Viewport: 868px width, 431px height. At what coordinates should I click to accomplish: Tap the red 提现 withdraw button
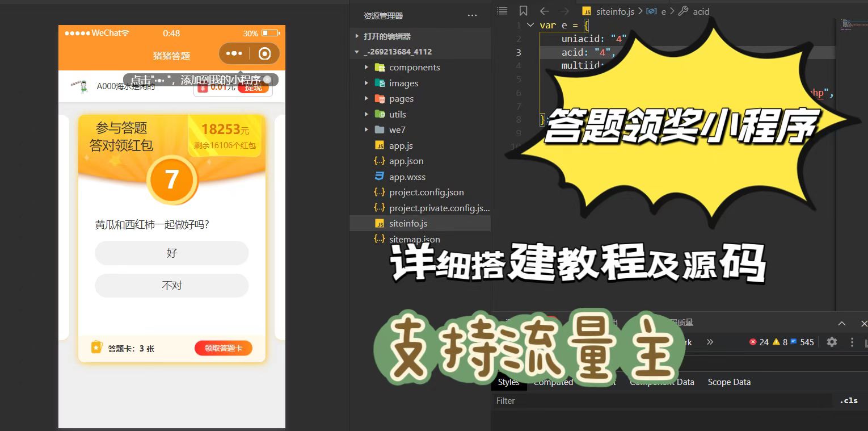coord(253,87)
